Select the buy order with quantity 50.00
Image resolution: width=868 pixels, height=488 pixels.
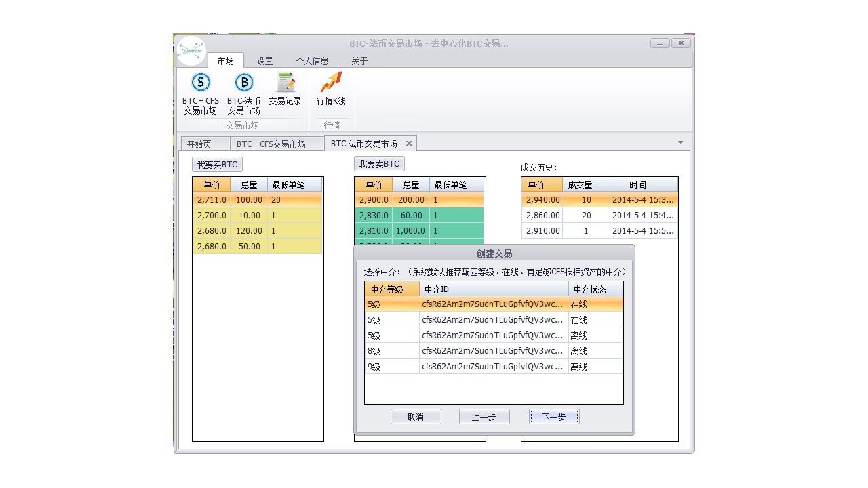click(x=258, y=247)
